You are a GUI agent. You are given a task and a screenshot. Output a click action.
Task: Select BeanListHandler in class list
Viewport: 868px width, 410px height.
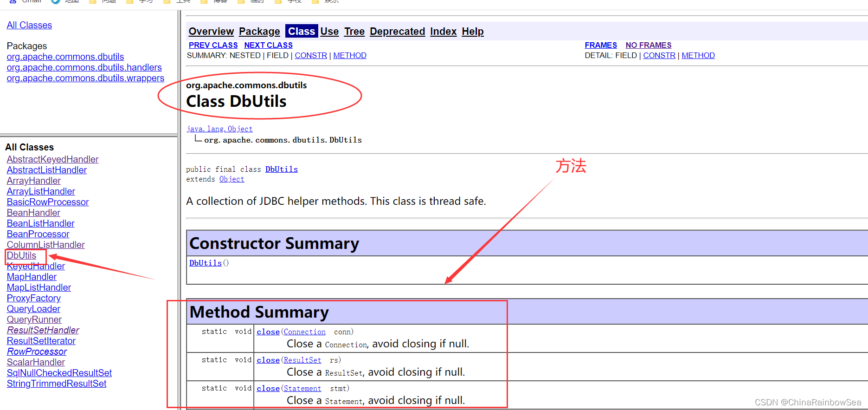pos(40,223)
